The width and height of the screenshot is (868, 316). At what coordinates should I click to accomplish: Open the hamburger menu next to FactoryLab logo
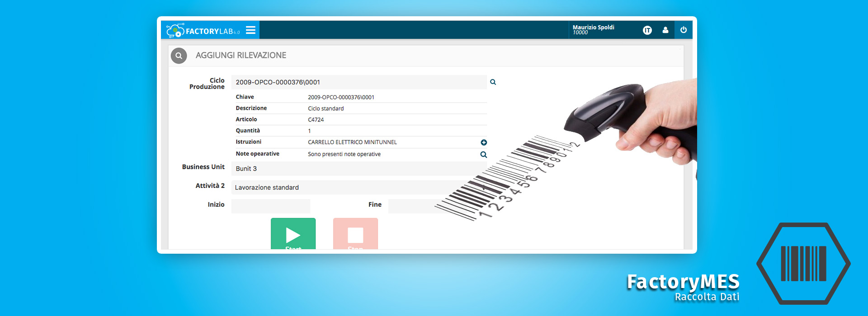pos(250,30)
